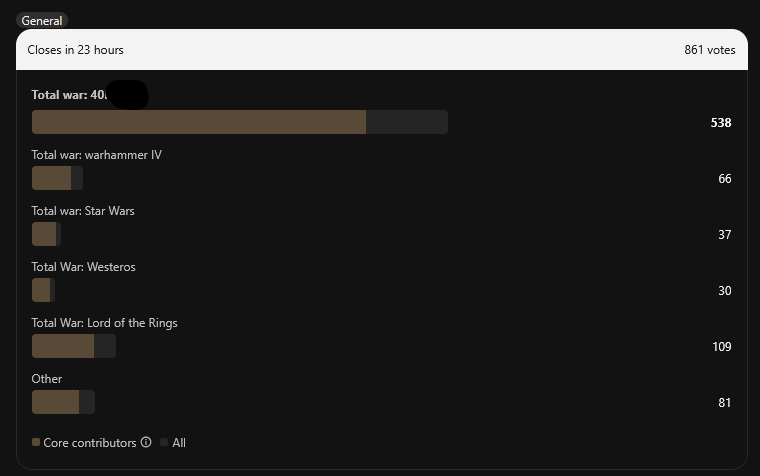Select the General tag label
Viewport: 760px width, 476px height.
click(x=42, y=21)
